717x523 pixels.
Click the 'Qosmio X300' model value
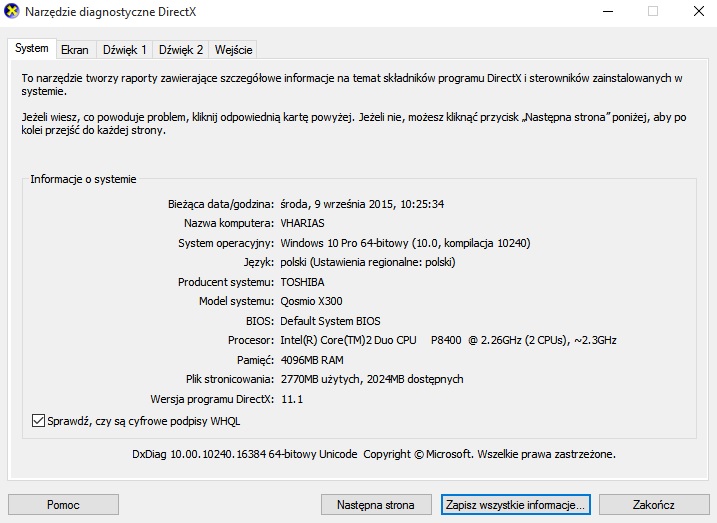[311, 301]
